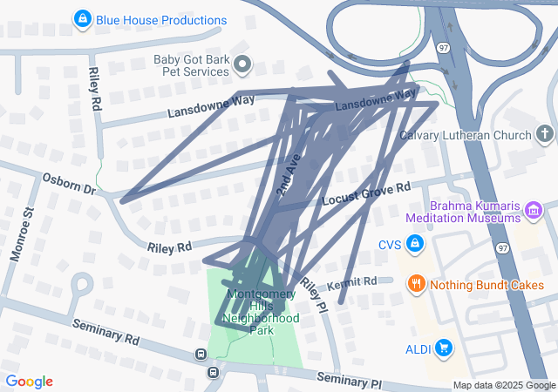The width and height of the screenshot is (558, 392).
Task: Click the Locust Grove Rd street label
Action: pyautogui.click(x=366, y=193)
